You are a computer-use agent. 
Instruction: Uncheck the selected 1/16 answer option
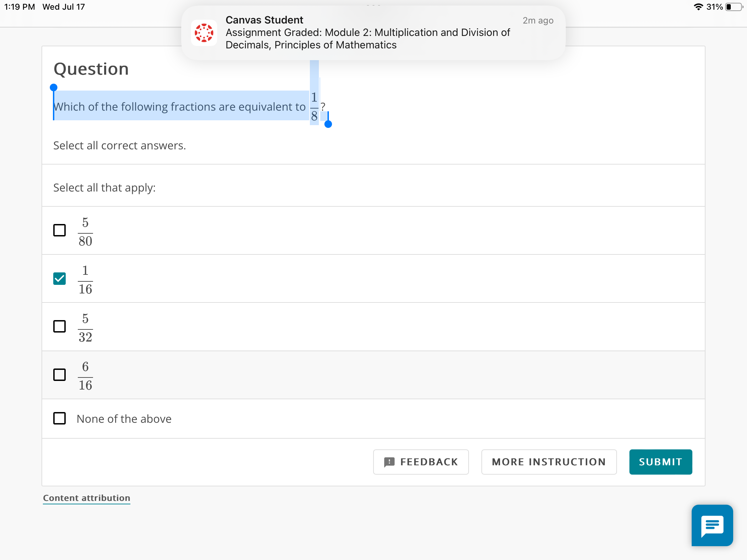tap(59, 279)
